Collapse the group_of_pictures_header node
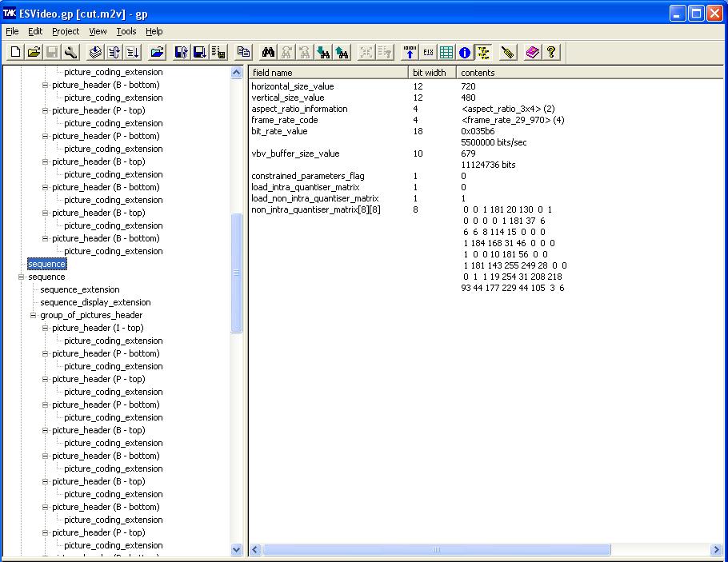 click(33, 315)
